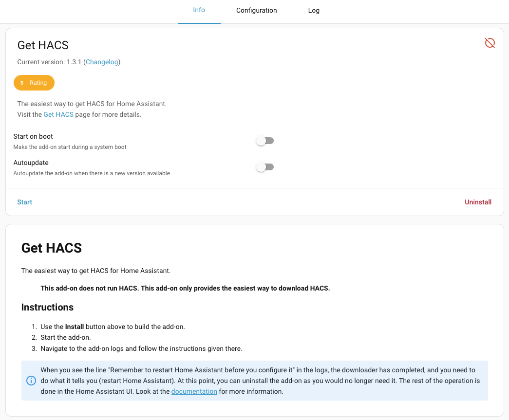The image size is (509, 420).
Task: Click the top card's 'Get HACS' title
Action: click(43, 45)
